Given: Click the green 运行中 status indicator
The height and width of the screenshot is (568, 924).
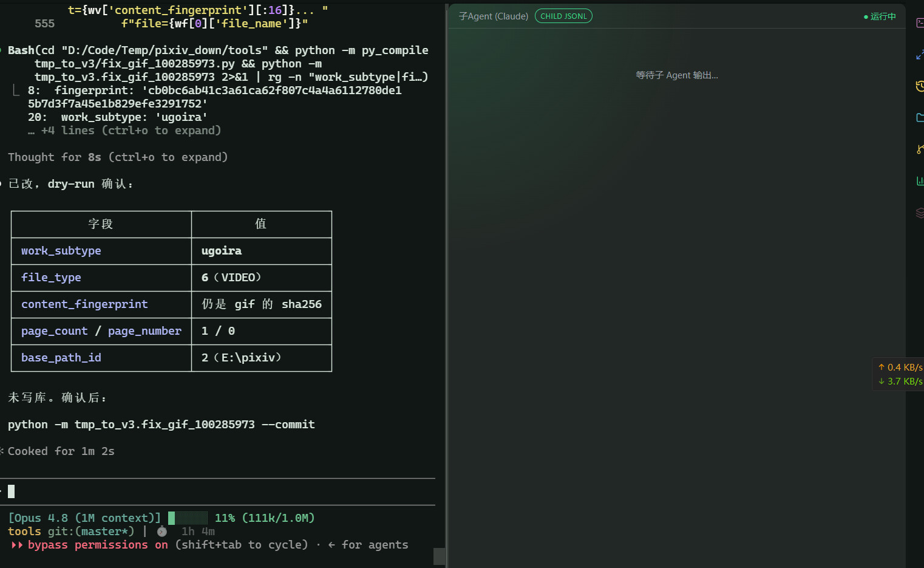Looking at the screenshot, I should [880, 16].
